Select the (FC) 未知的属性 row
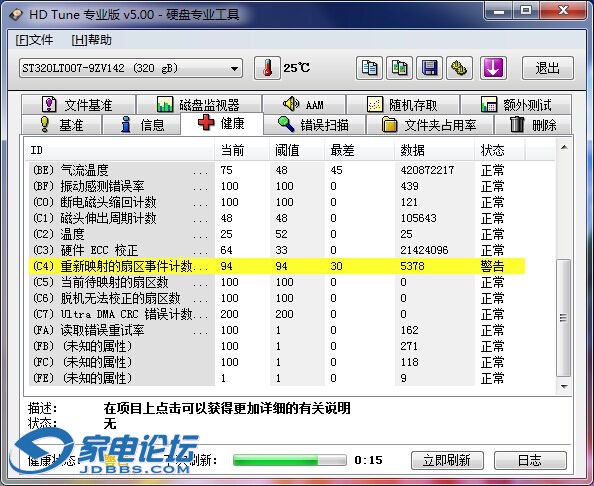This screenshot has height=486, width=594. coord(277,362)
